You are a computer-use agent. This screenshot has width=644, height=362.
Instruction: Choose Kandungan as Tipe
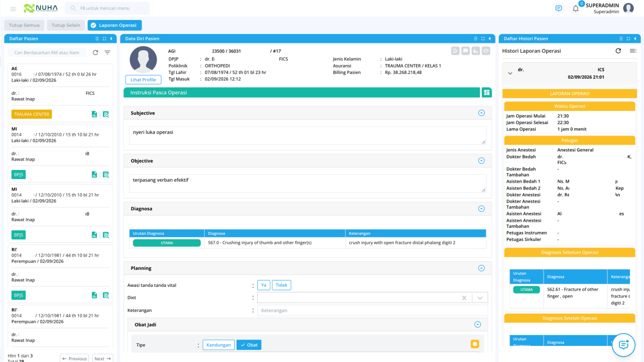pyautogui.click(x=219, y=345)
